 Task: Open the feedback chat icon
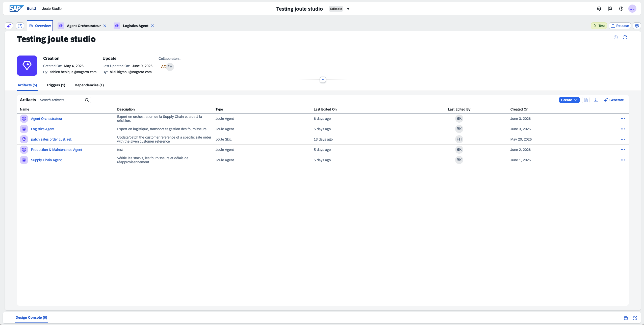[610, 9]
